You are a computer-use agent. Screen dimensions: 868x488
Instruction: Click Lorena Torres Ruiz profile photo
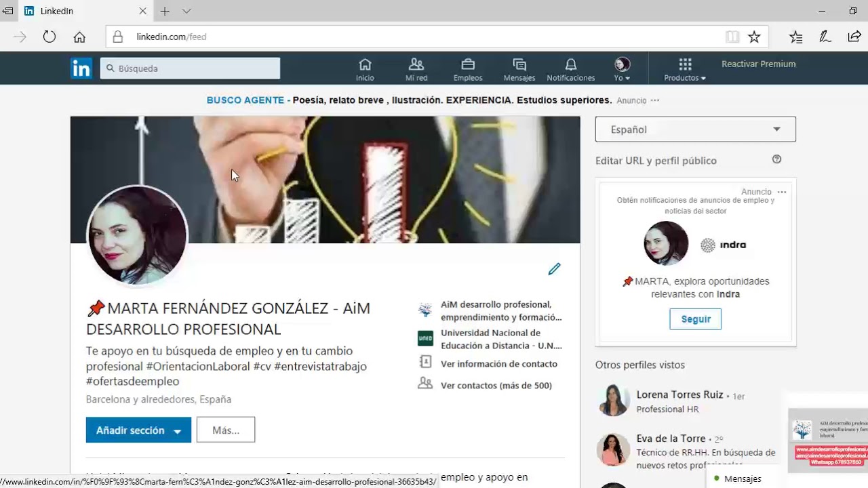tap(613, 400)
